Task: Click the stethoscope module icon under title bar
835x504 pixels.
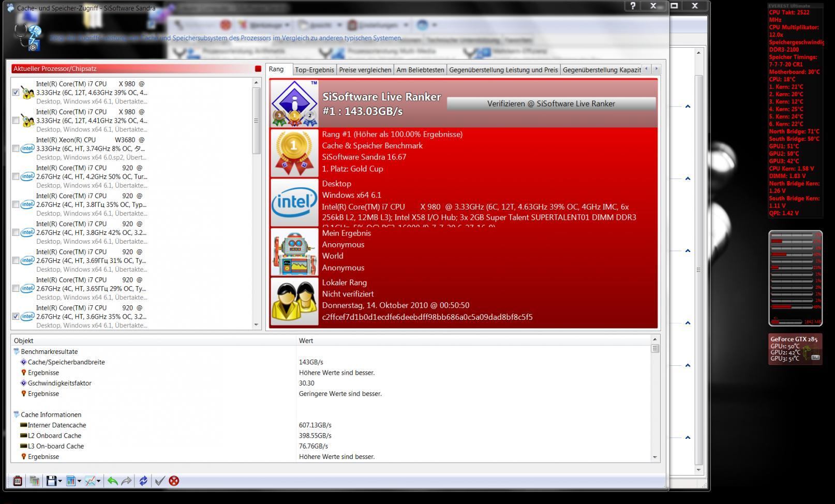Action: [28, 37]
